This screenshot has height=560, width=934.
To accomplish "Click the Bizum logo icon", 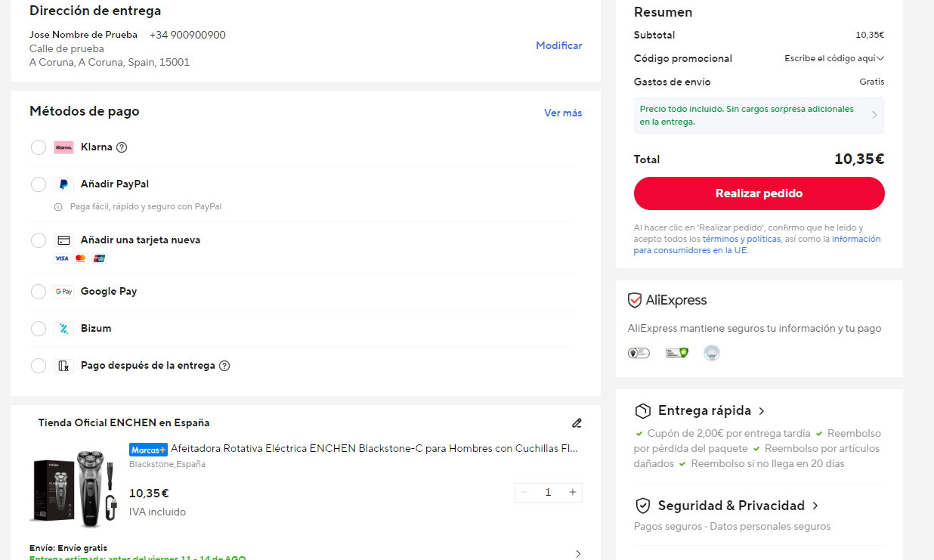I will 63,329.
